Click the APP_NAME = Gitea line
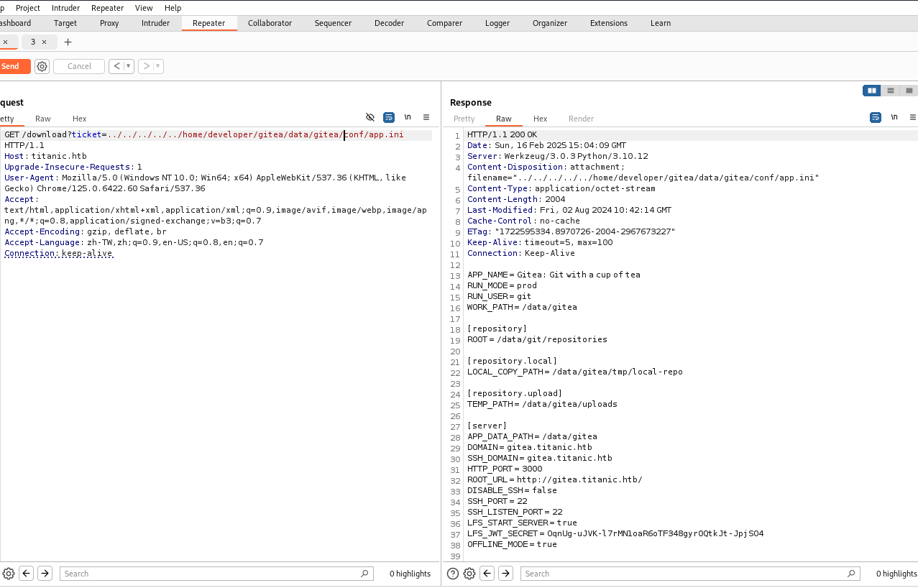This screenshot has height=588, width=918. point(554,275)
